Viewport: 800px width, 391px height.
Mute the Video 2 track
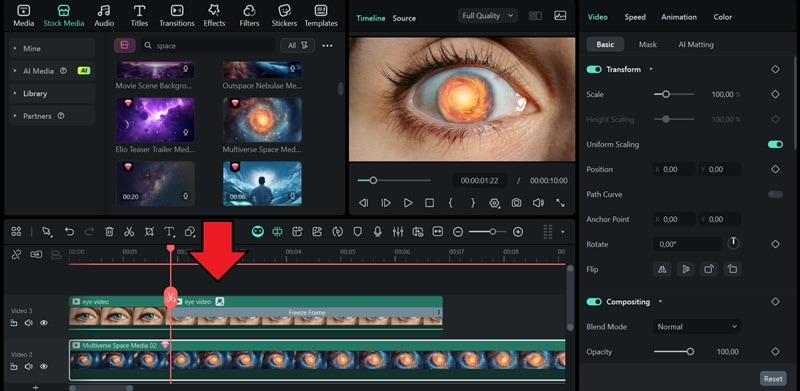point(29,366)
